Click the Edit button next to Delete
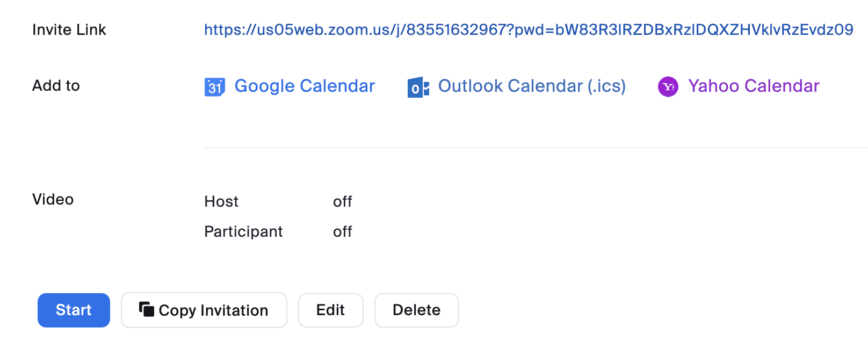The image size is (868, 364). point(330,310)
